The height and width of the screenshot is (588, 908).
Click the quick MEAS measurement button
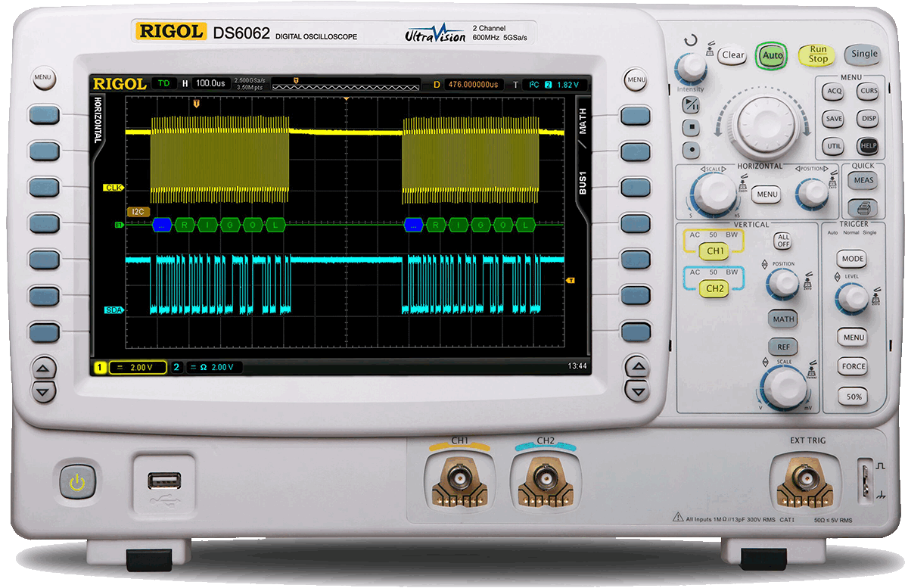coord(862,181)
